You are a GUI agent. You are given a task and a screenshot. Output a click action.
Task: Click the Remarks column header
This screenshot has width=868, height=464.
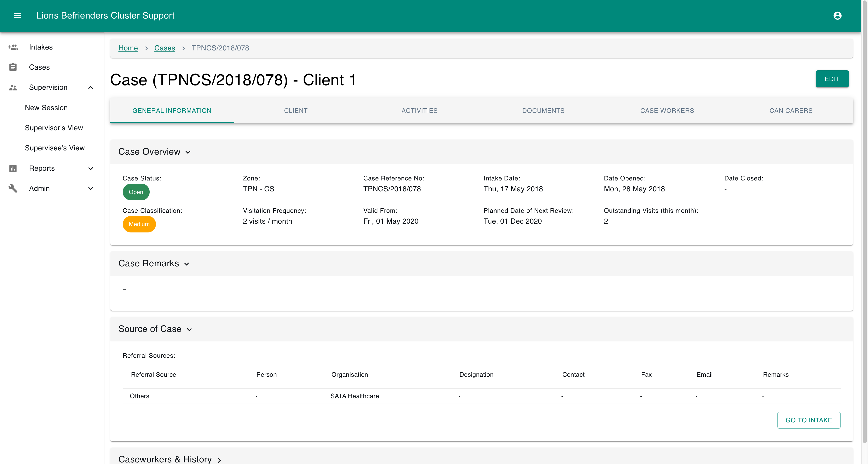point(776,374)
